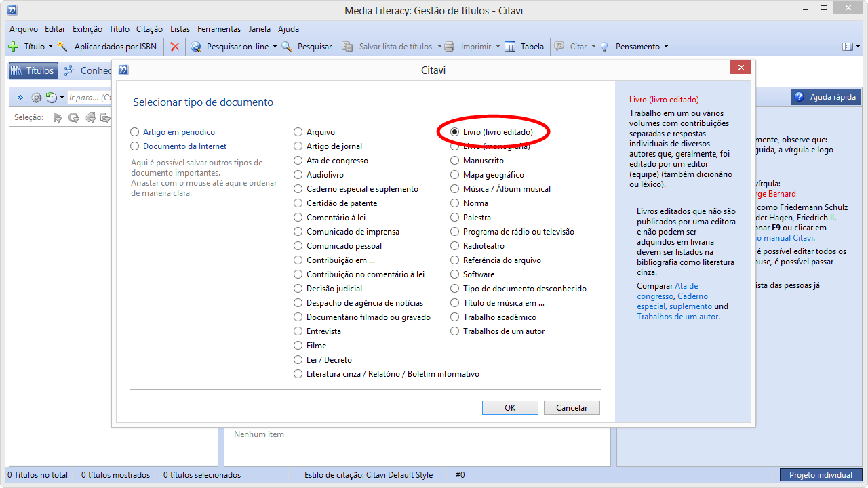Open the Citar dropdown arrow
868x488 pixels.
coord(593,47)
